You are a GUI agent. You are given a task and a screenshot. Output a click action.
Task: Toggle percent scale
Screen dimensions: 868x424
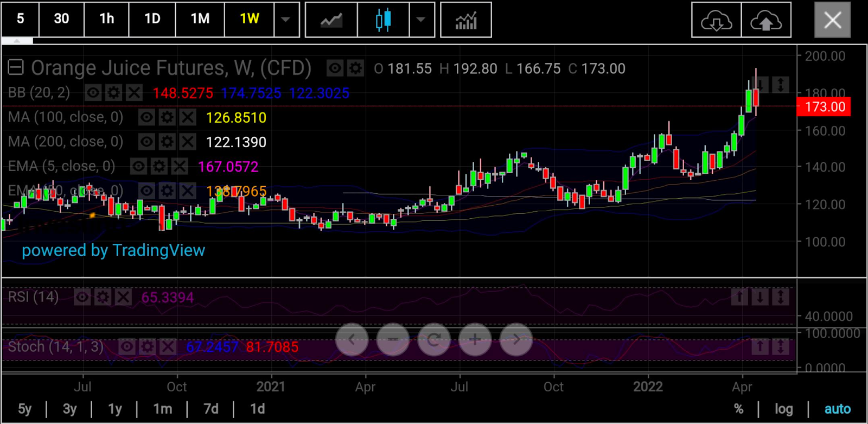[738, 409]
